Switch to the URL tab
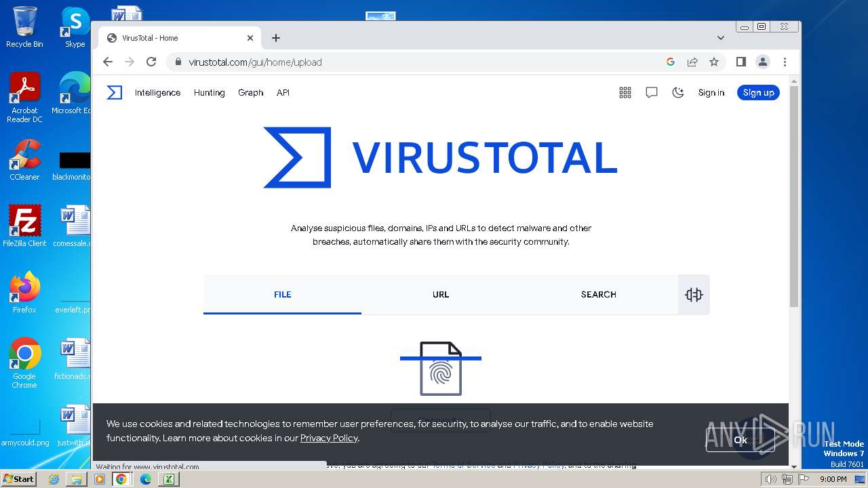 (x=441, y=294)
